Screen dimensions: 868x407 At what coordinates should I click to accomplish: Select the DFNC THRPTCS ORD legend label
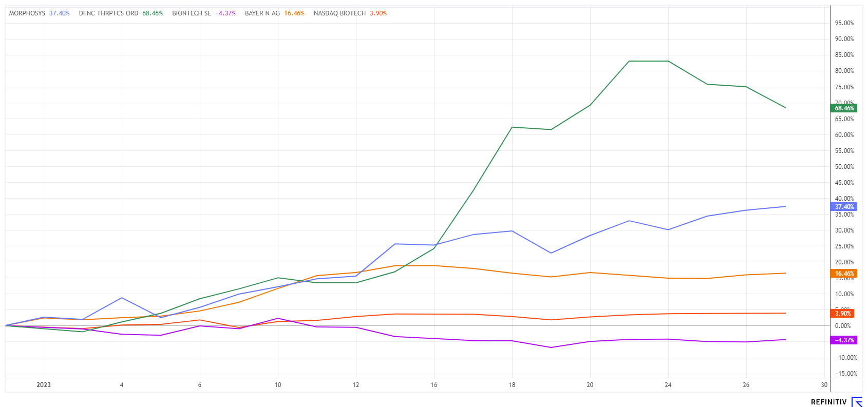tap(108, 13)
